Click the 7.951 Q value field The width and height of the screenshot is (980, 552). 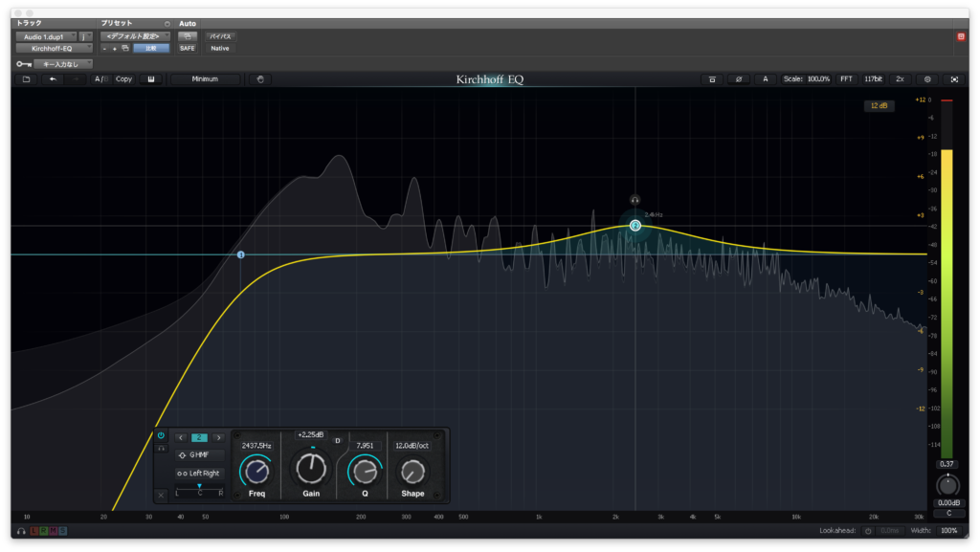pyautogui.click(x=365, y=446)
